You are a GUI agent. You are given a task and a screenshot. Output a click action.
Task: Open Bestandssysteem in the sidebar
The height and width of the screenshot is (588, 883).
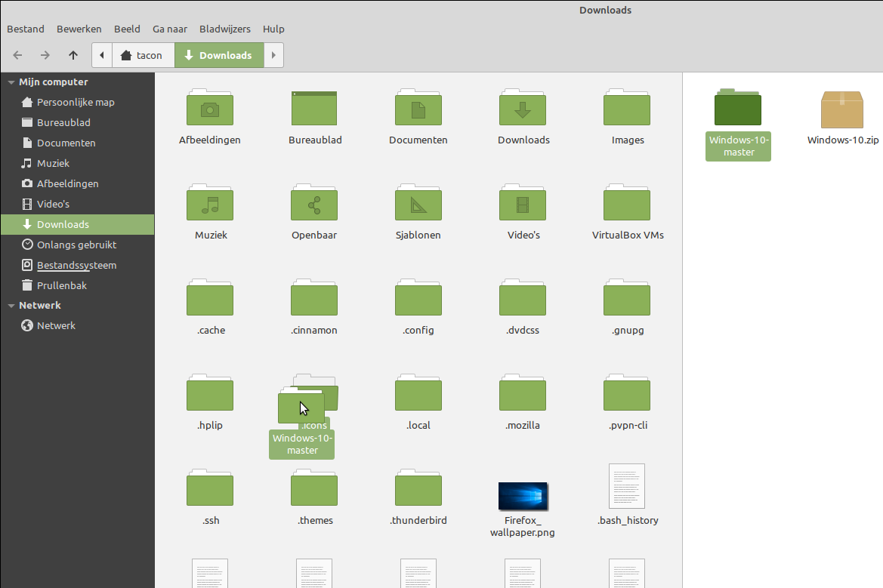pos(76,265)
